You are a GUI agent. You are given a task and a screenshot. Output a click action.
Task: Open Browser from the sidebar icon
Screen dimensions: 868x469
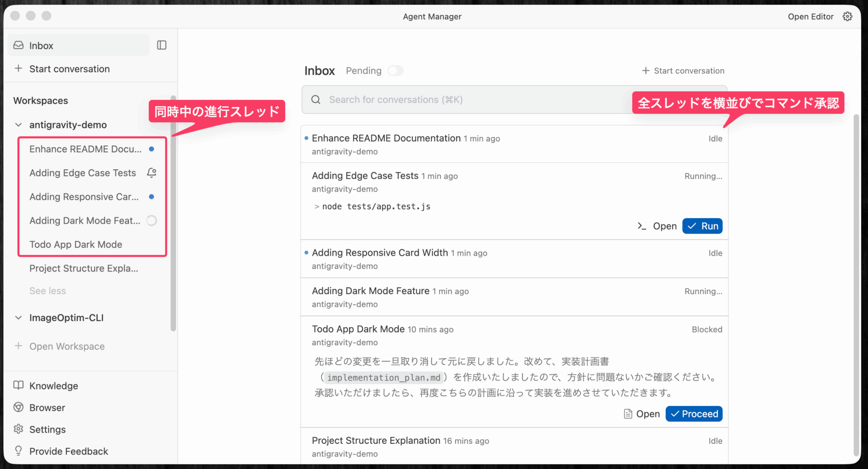tap(19, 407)
